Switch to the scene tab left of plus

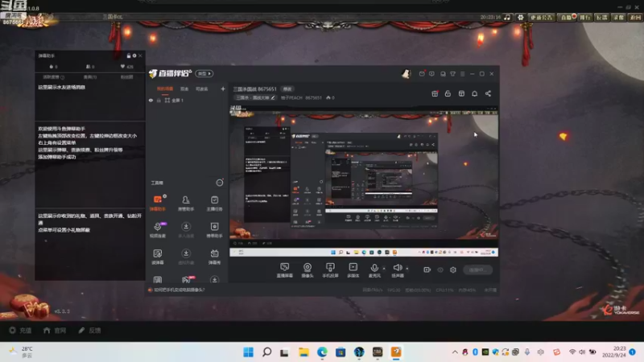pyautogui.click(x=202, y=88)
